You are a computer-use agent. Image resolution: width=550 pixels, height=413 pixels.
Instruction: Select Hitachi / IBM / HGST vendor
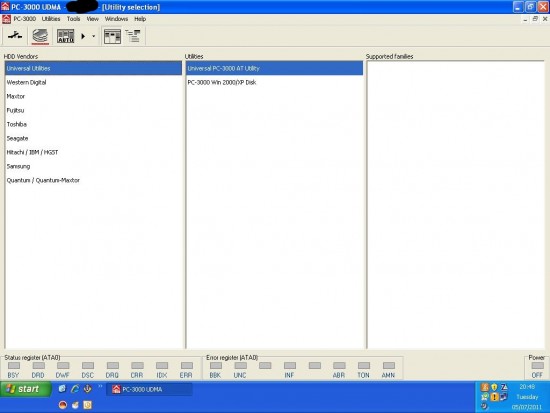94,152
